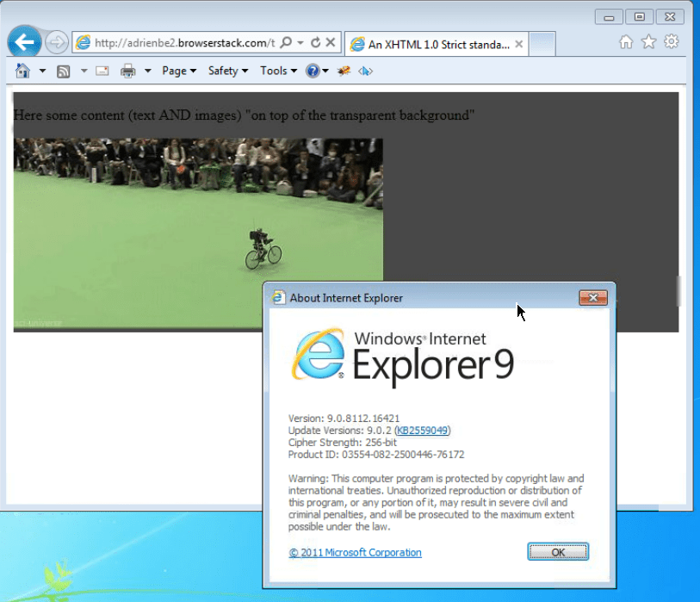Click the RSS Feeds icon
Screen dimensions: 700x602
pos(63,71)
